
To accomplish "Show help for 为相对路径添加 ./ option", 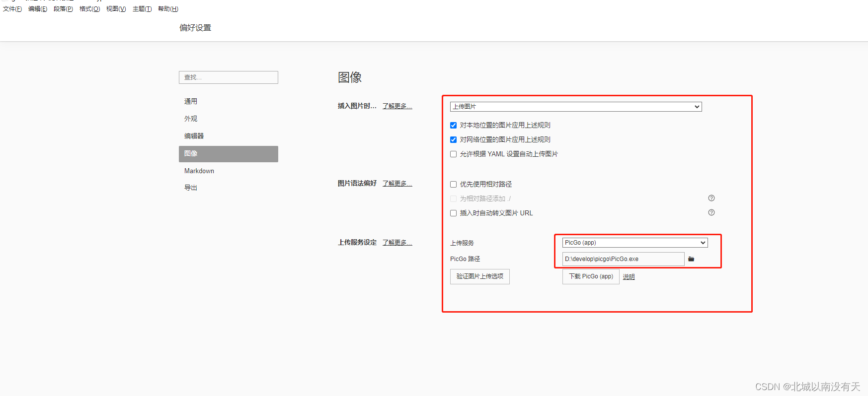I will (711, 198).
